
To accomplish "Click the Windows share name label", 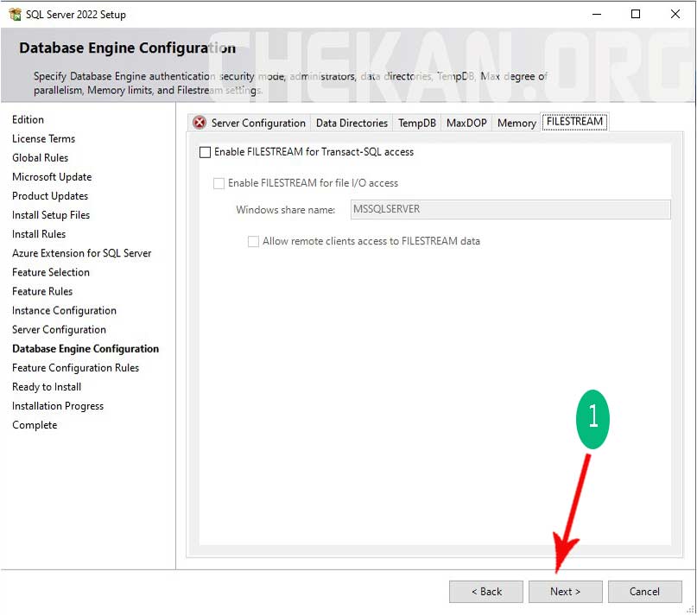I will click(x=285, y=210).
